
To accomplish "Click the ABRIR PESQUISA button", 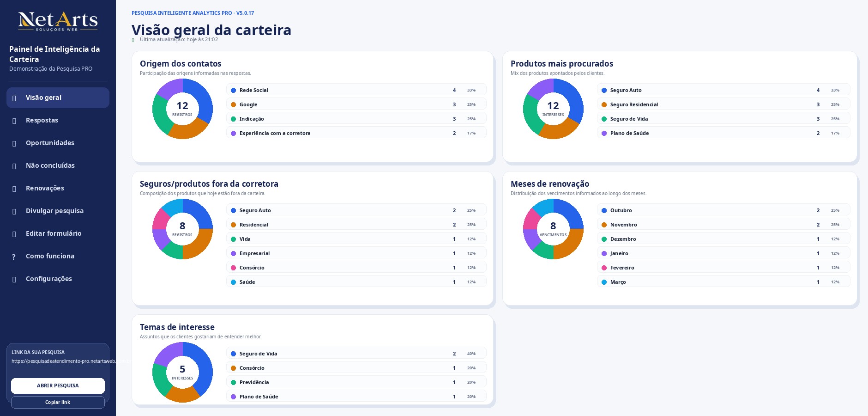I will point(58,385).
